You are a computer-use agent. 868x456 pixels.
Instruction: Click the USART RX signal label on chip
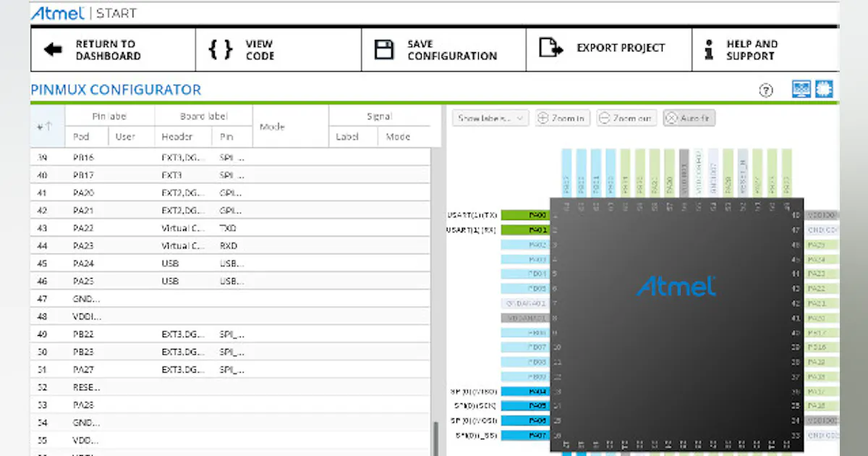pyautogui.click(x=473, y=230)
